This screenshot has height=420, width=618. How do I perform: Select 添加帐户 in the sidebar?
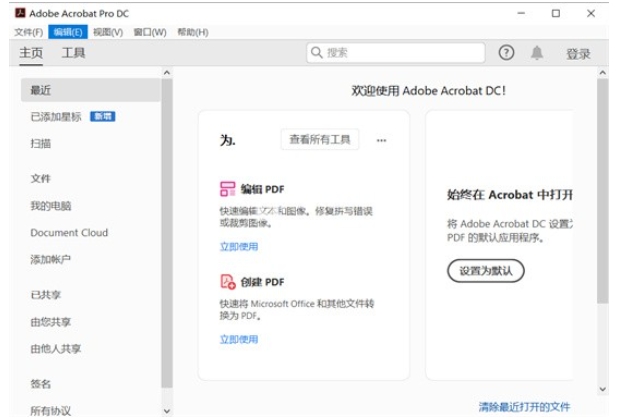click(x=50, y=259)
